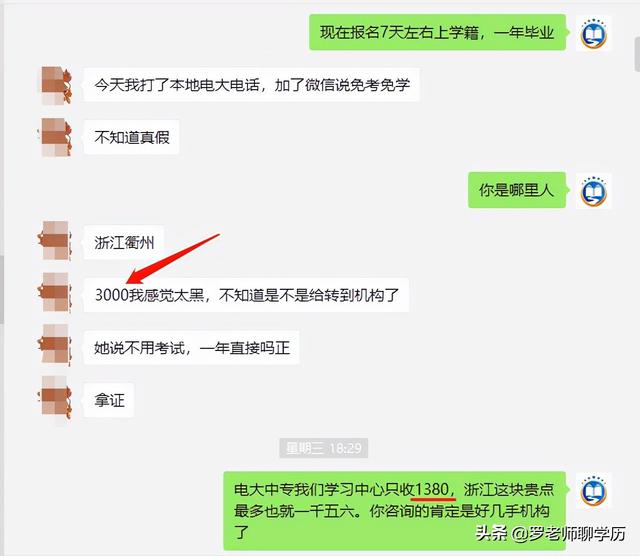Click blurred avatar next to '她说不用考试' message

(56, 345)
